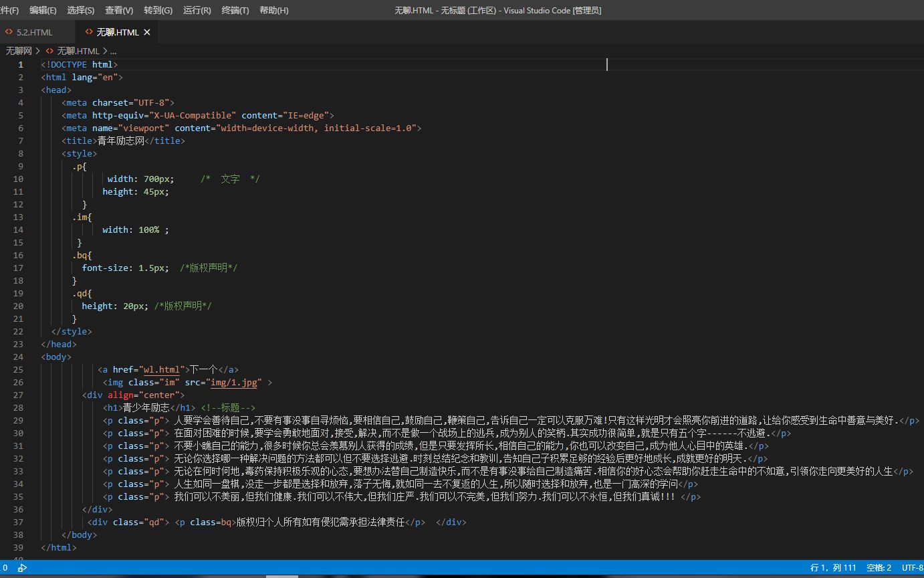Image resolution: width=924 pixels, height=578 pixels.
Task: Click the link text 下一个 in the anchor tag
Action: (x=203, y=369)
